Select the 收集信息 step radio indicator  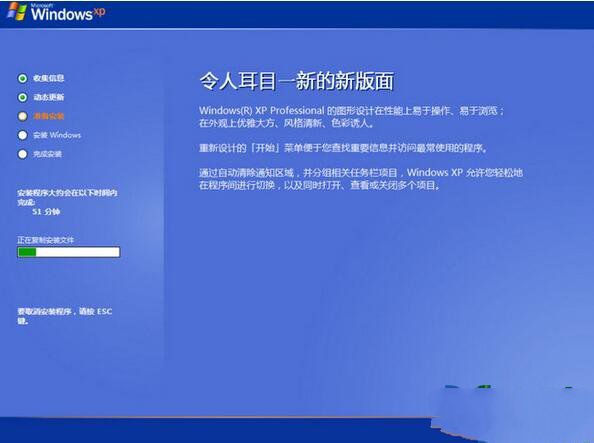23,78
